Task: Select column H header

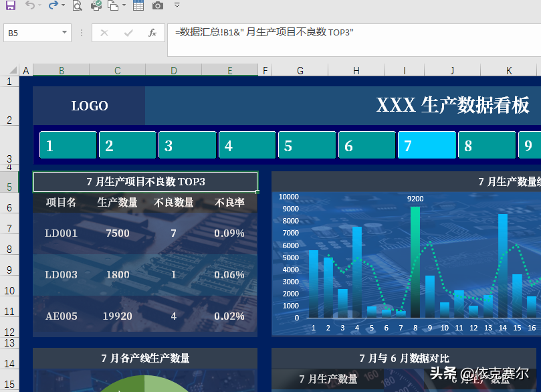Action: tap(356, 70)
